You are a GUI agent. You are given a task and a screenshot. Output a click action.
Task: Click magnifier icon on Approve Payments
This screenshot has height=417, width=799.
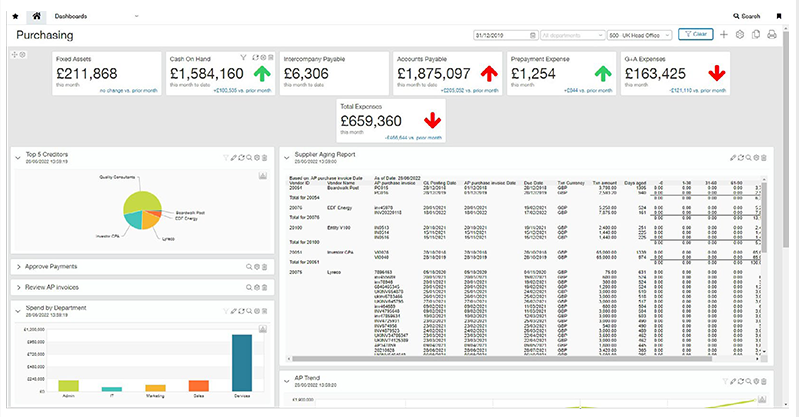click(x=249, y=267)
